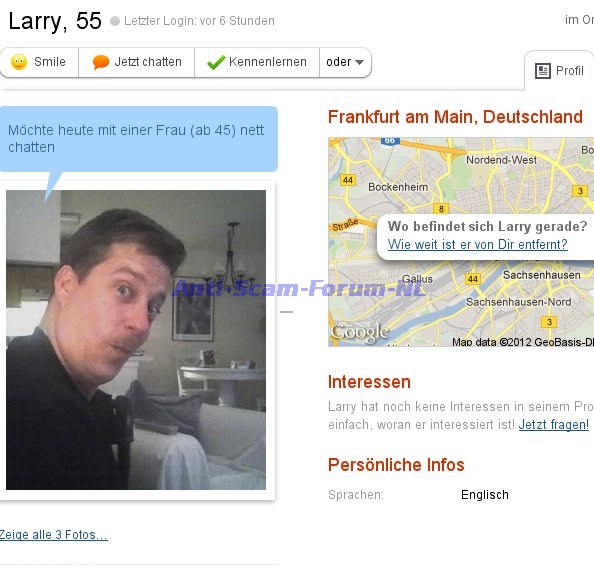Select the Kennenlernen button
The width and height of the screenshot is (594, 575).
[257, 62]
